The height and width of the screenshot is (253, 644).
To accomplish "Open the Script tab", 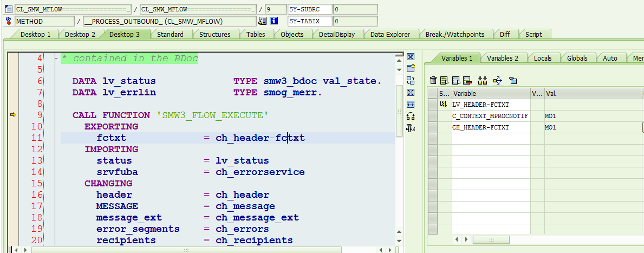I will (x=534, y=35).
